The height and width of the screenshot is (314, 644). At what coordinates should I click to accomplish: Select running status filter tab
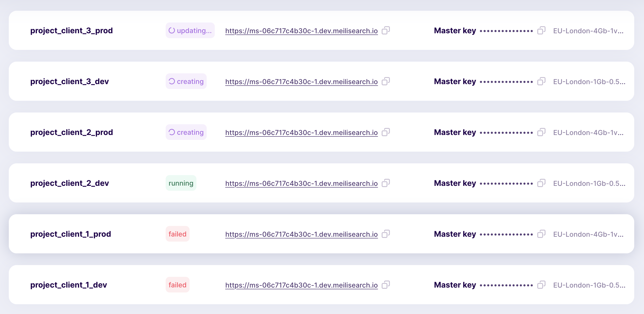pos(181,183)
